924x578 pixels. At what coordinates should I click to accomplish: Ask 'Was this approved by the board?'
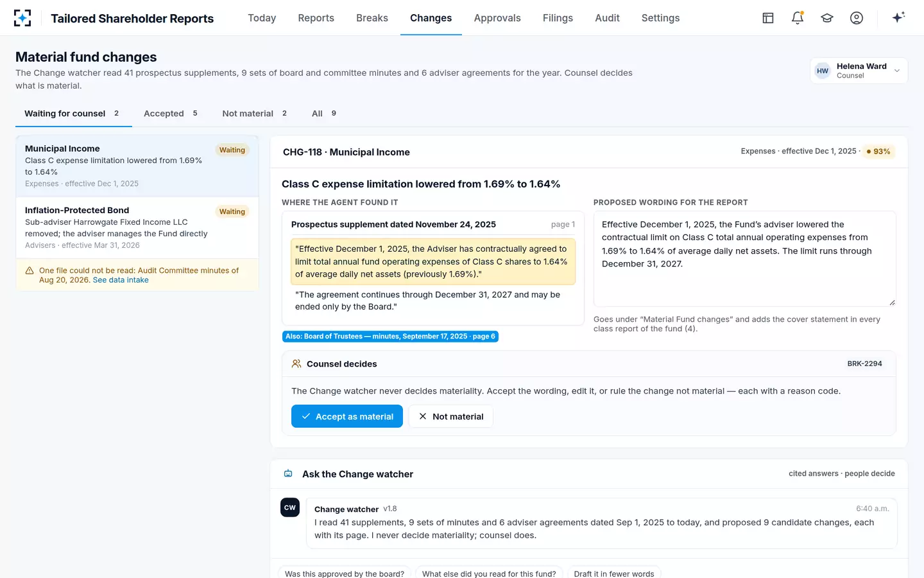(345, 574)
